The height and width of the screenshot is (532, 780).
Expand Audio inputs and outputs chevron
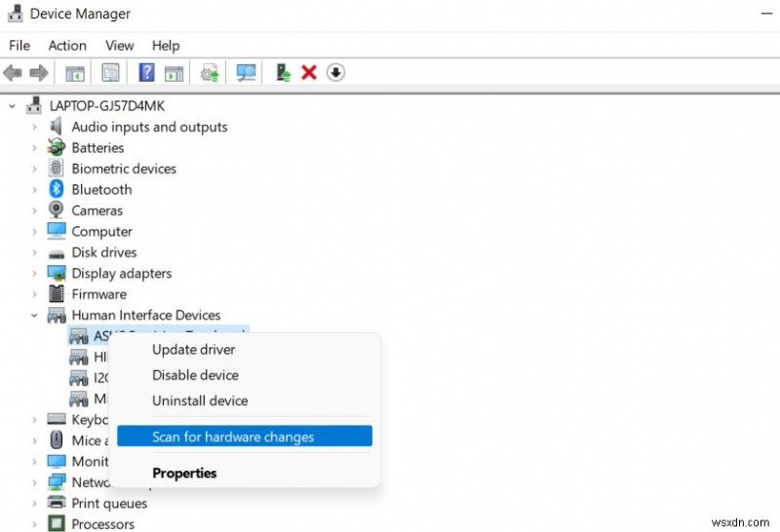34,127
